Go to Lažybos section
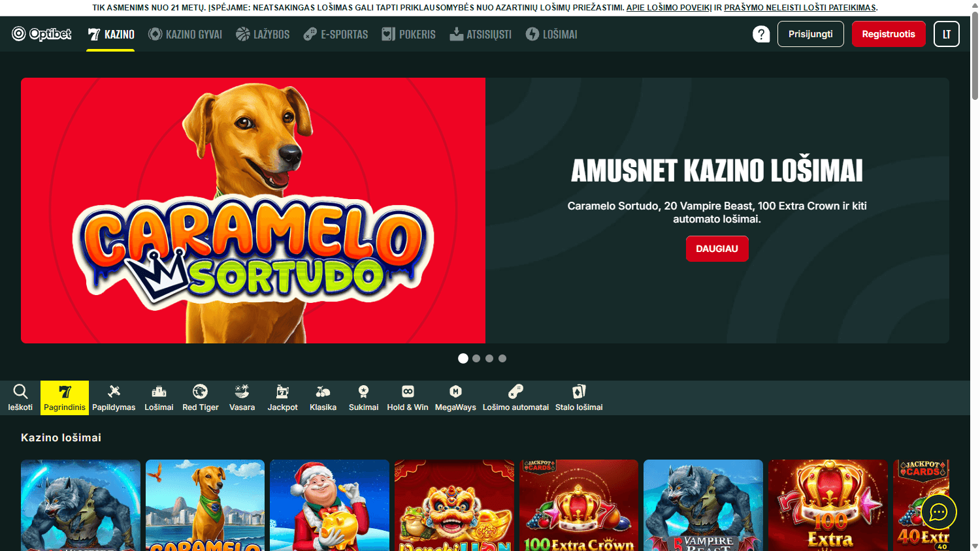This screenshot has width=980, height=551. click(x=263, y=34)
